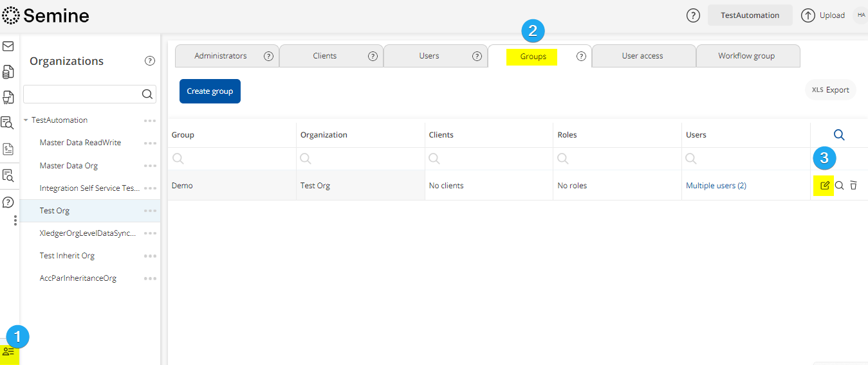Viewport: 868px width, 365px height.
Task: Open the TestAutomation organization selector
Action: pyautogui.click(x=750, y=15)
